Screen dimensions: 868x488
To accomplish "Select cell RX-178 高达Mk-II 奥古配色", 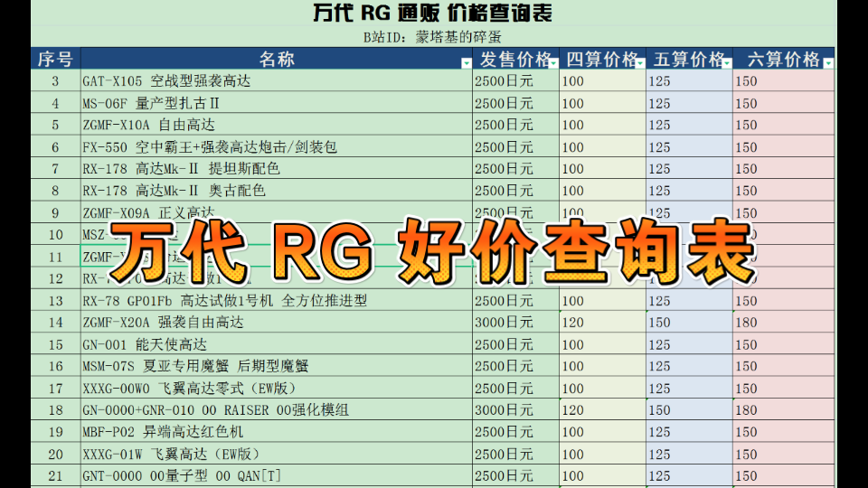I will coord(277,191).
